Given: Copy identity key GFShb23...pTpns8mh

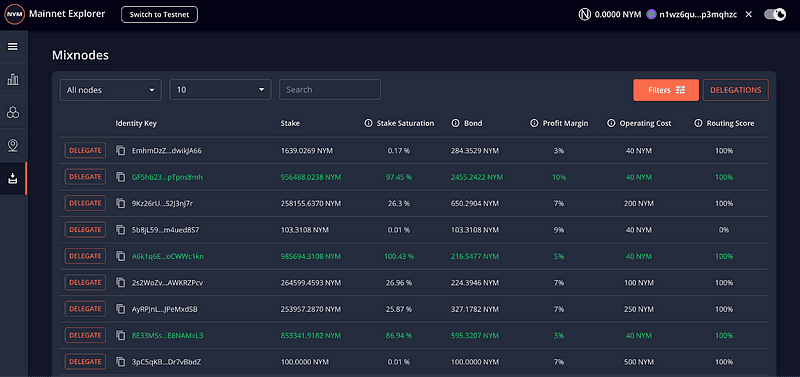Looking at the screenshot, I should click(120, 177).
